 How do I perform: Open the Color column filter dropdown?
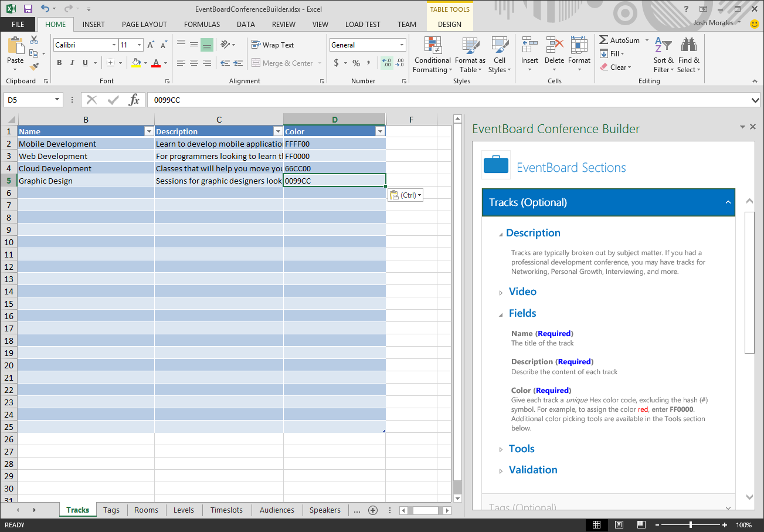tap(380, 131)
